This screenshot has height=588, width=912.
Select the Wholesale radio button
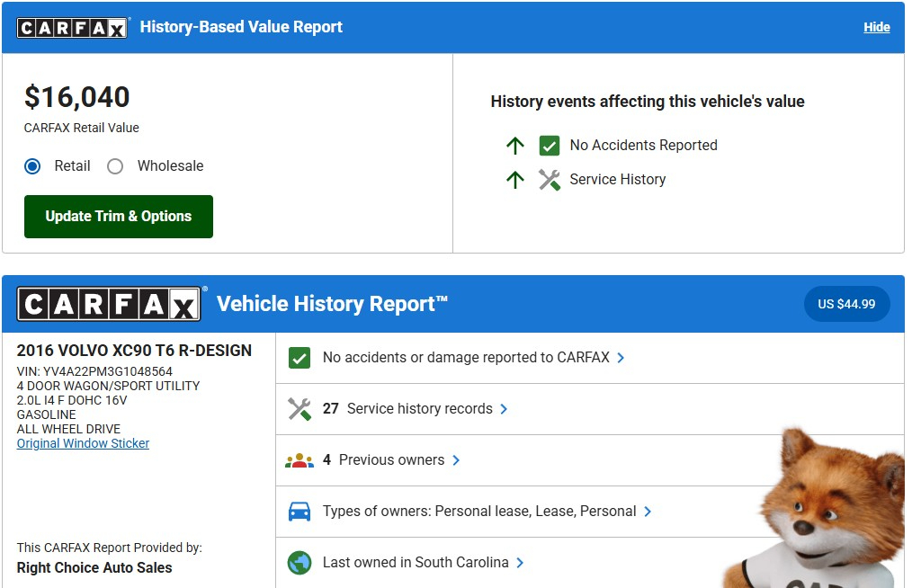[115, 166]
